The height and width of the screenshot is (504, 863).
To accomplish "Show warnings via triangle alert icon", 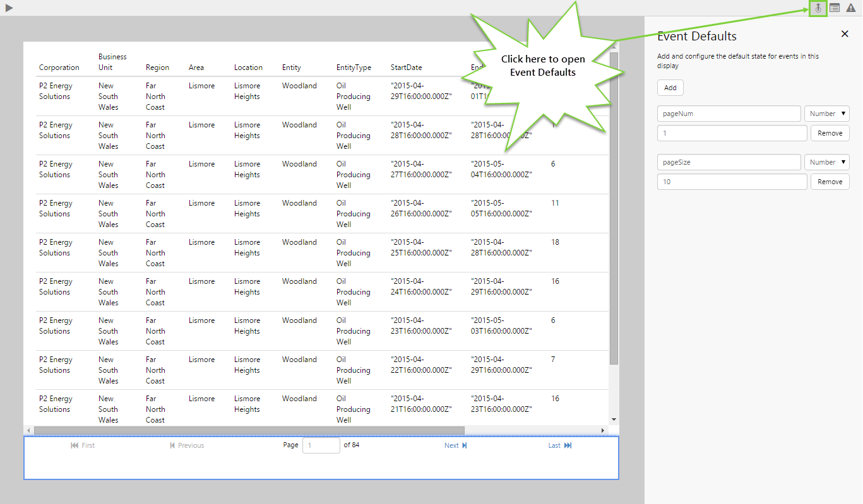I will point(851,8).
